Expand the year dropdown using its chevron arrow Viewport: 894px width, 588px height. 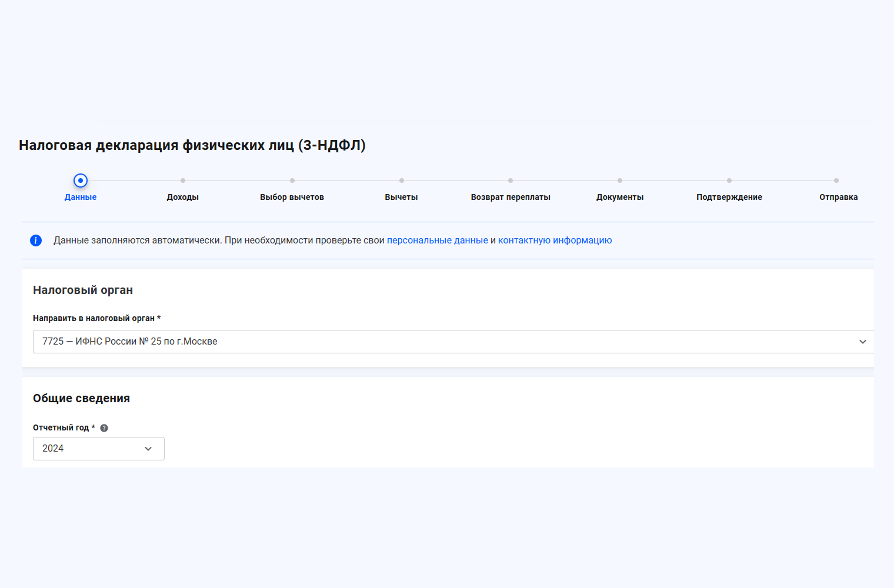pyautogui.click(x=148, y=449)
